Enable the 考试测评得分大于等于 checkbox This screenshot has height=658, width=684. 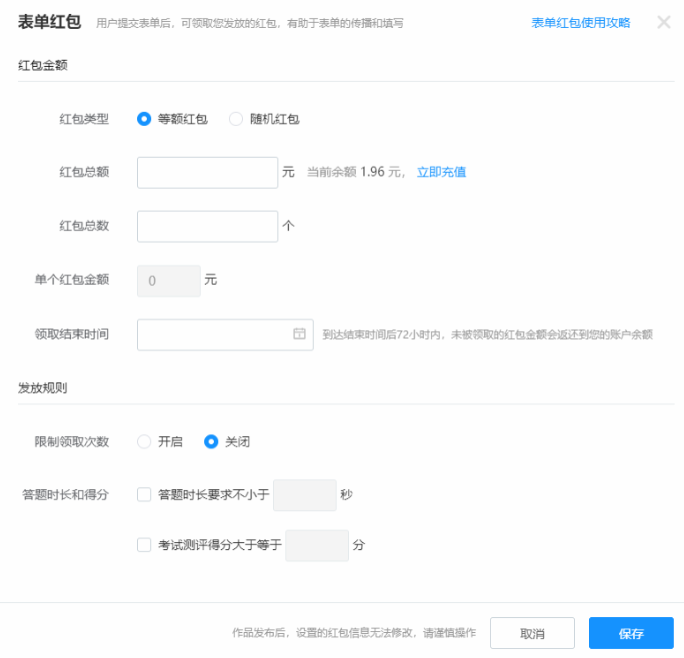coord(144,545)
